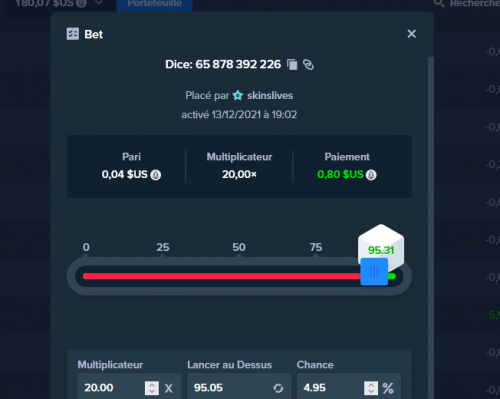Click the 75 mark on slider scale

pyautogui.click(x=316, y=247)
